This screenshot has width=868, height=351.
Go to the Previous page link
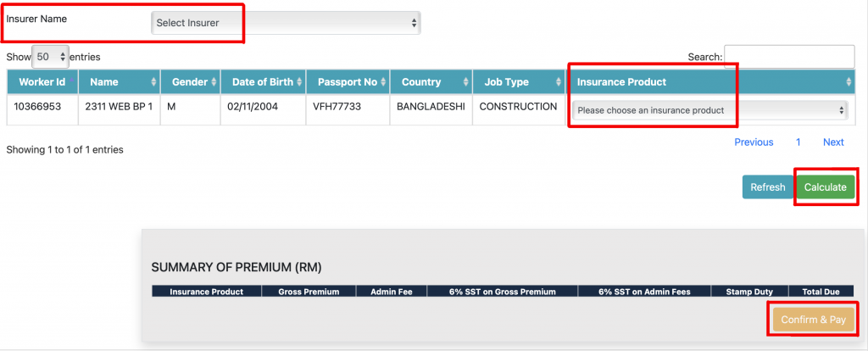[x=753, y=142]
